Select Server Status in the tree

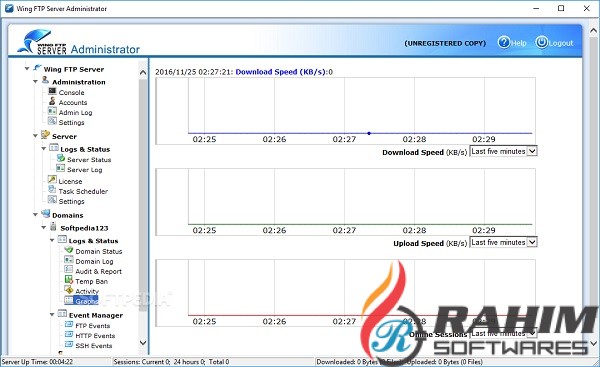coord(89,160)
